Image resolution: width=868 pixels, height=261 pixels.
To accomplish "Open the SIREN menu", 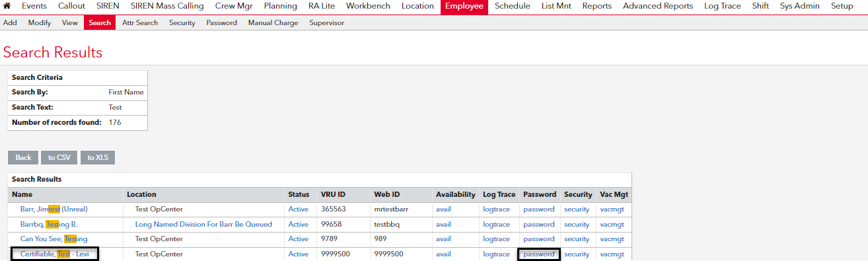I will point(108,6).
